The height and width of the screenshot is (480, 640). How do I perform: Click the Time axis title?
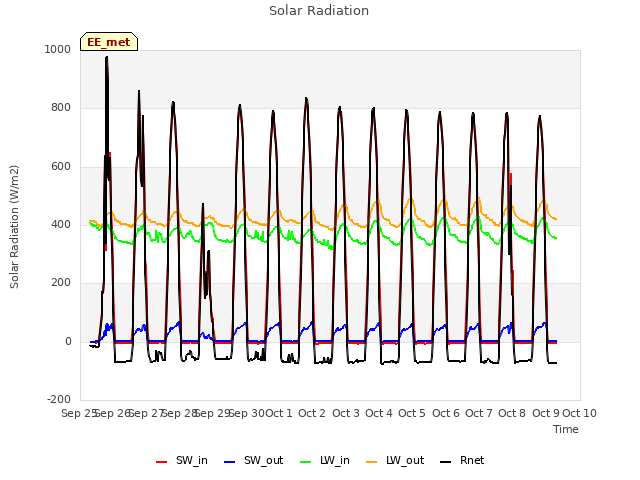click(x=566, y=429)
